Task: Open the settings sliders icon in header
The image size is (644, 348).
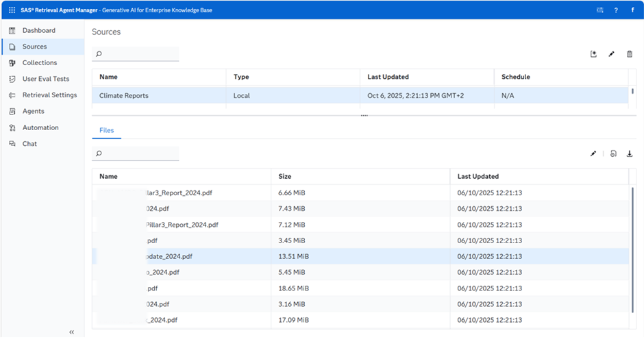Action: click(x=600, y=10)
